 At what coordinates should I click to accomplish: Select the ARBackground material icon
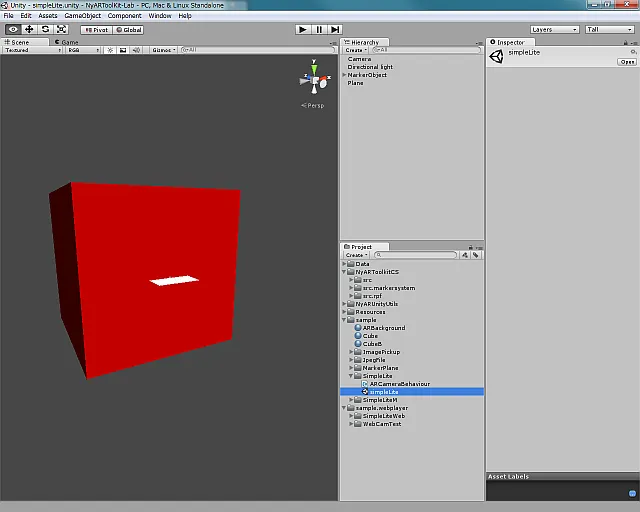click(358, 327)
